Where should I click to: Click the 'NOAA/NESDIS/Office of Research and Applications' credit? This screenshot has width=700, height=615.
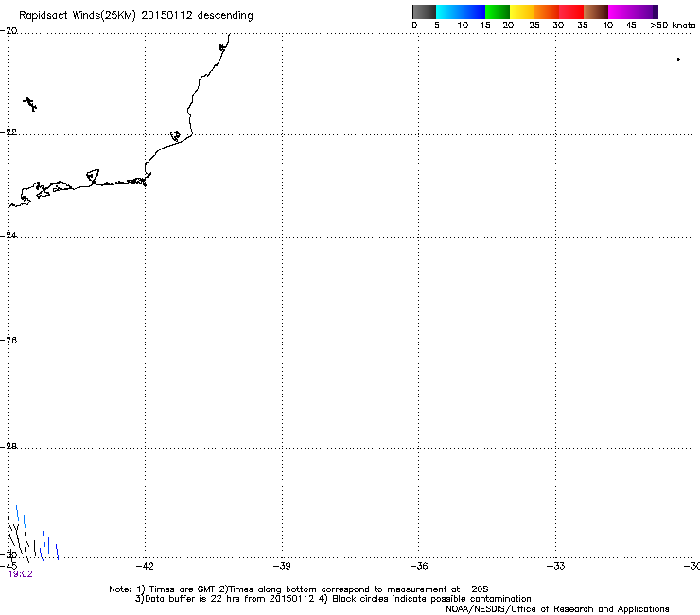pos(557,609)
